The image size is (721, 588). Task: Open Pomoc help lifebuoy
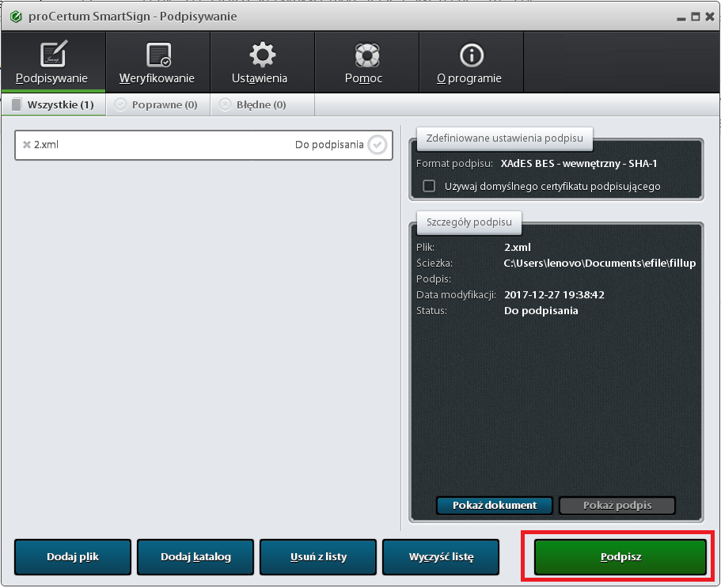(366, 62)
